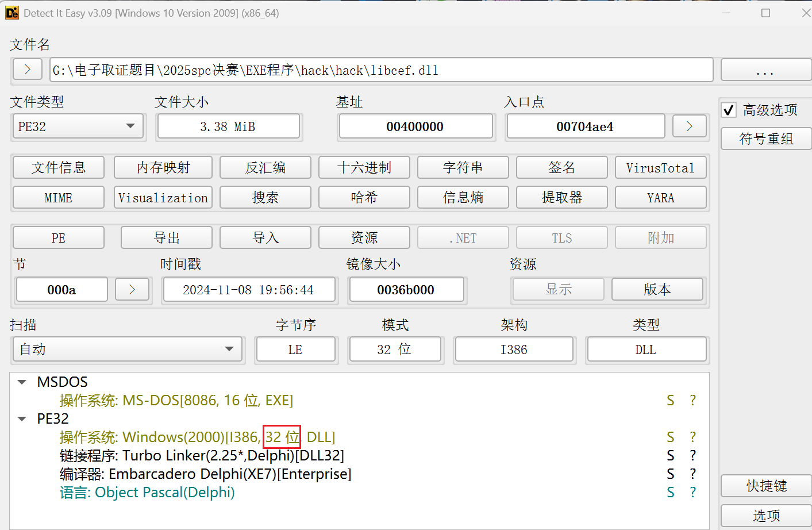Click the question mark on the MS-DOS row

(x=692, y=401)
